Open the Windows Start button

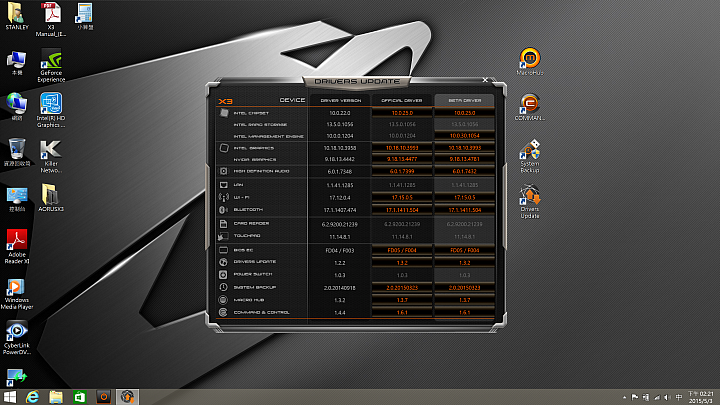coord(10,397)
